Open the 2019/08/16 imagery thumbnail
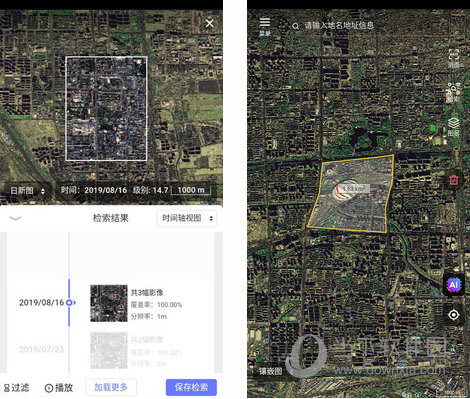Image resolution: width=470 pixels, height=399 pixels. (109, 303)
